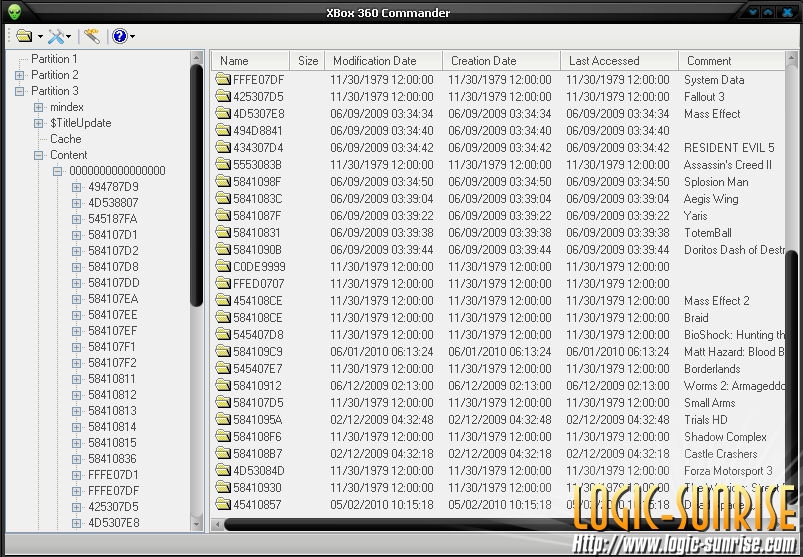The width and height of the screenshot is (803, 557).
Task: Collapse the 0000000000000000 tree node
Action: (x=57, y=171)
